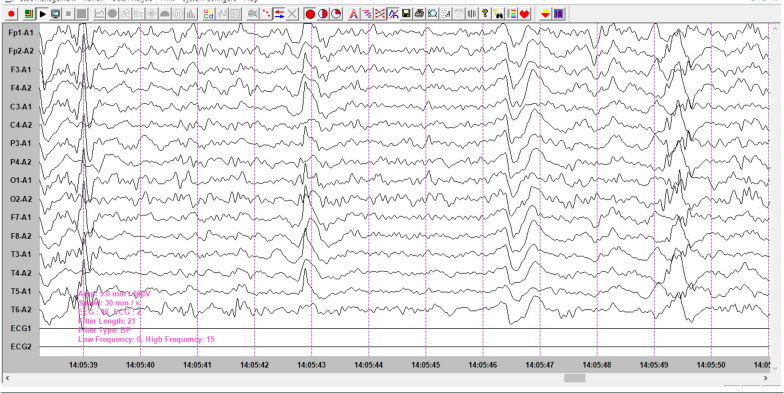Image resolution: width=784 pixels, height=394 pixels.
Task: Click the monitor screen icon
Action: click(56, 14)
